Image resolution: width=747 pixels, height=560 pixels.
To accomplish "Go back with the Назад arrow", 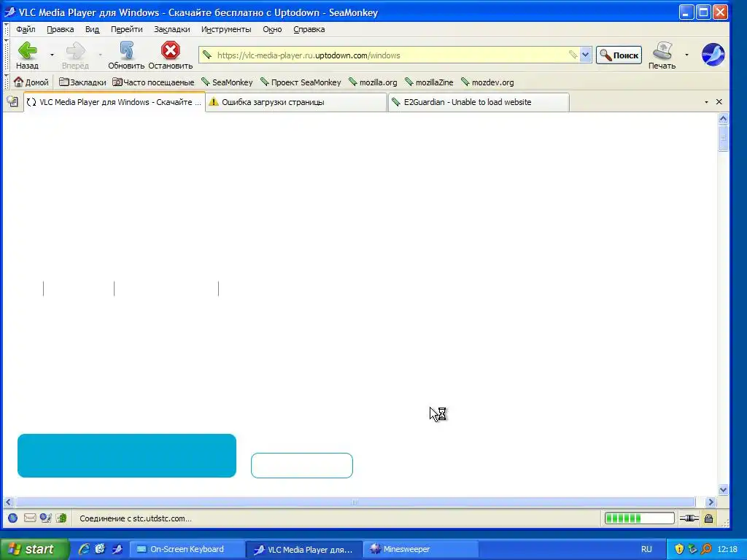I will click(27, 55).
